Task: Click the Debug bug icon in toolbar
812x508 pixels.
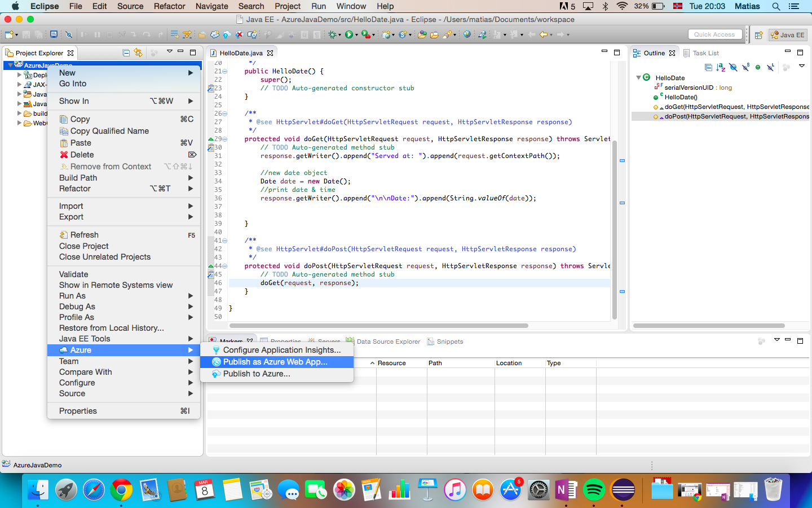Action: click(x=333, y=34)
